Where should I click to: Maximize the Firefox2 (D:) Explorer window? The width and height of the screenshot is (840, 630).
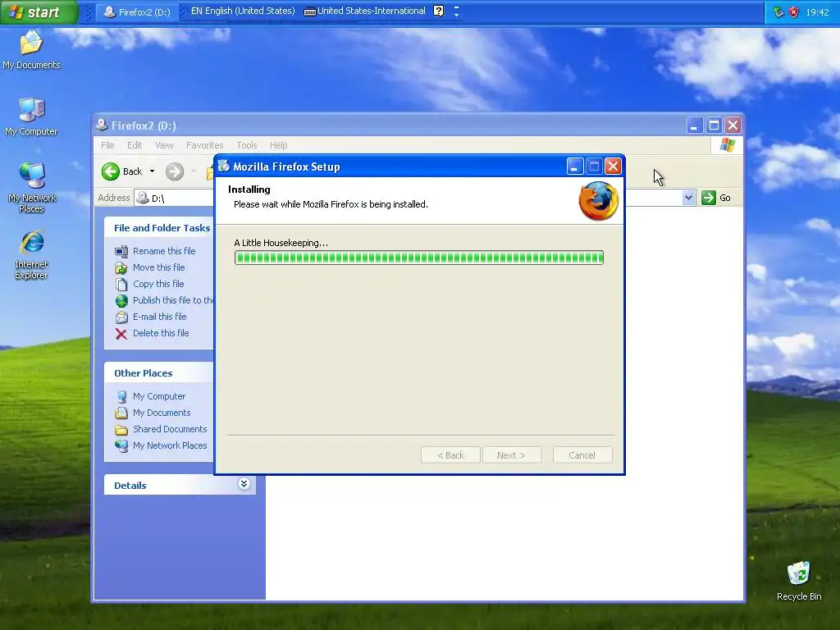coord(714,126)
